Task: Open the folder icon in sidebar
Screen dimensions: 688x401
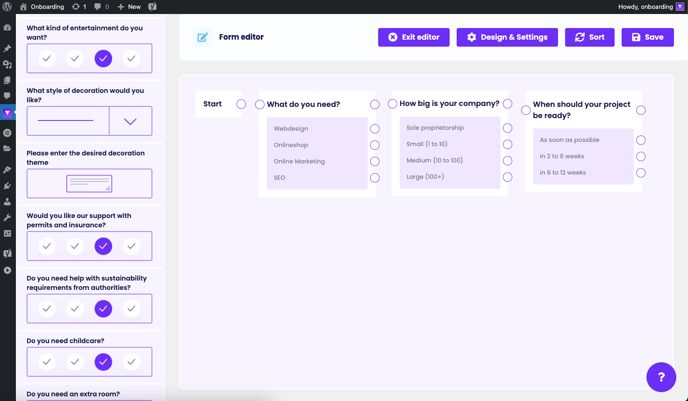Action: tap(7, 148)
